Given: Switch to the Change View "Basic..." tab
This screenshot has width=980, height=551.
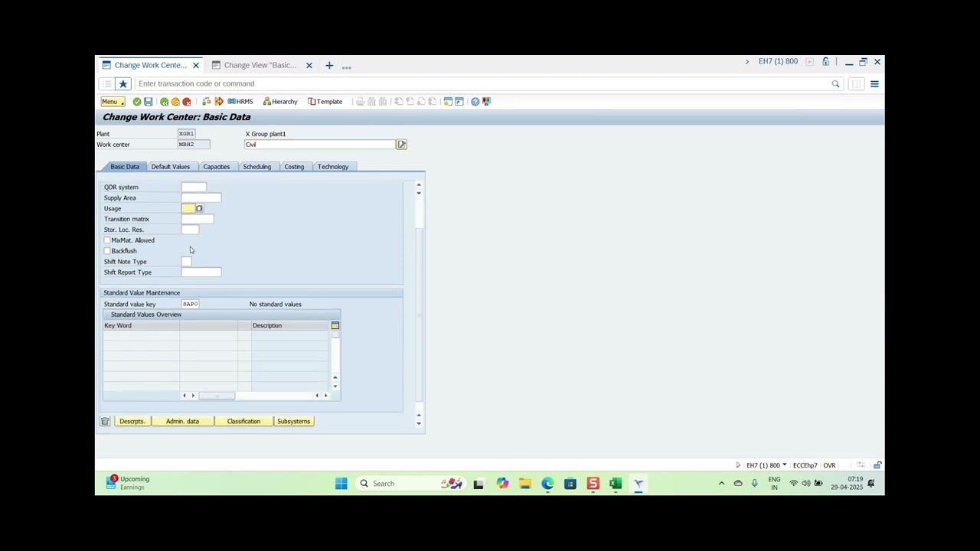Looking at the screenshot, I should (260, 66).
